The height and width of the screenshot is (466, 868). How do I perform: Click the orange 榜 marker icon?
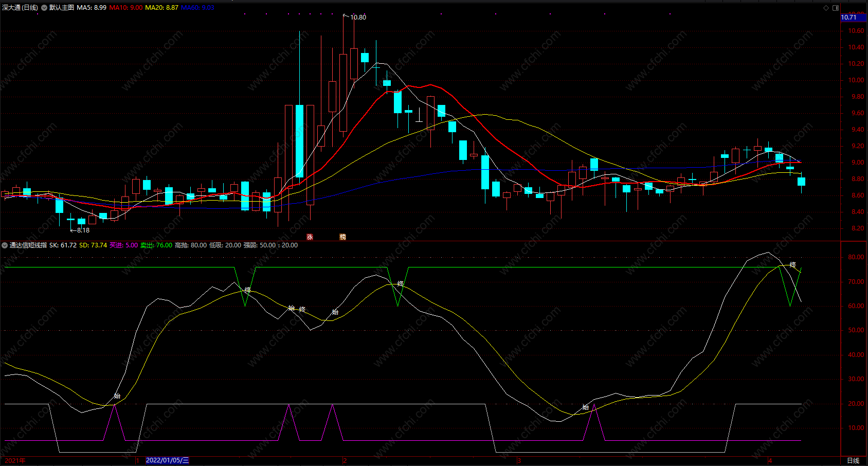[x=342, y=237]
